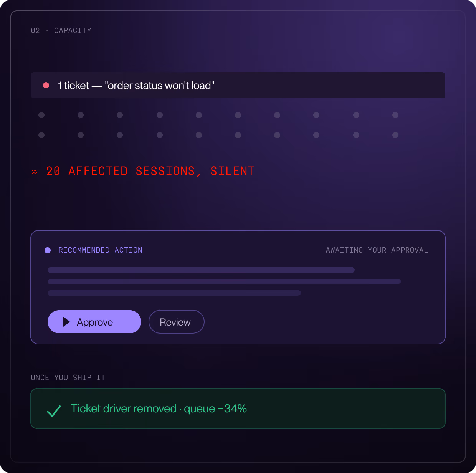The image size is (476, 473).
Task: Click the '02 · CAPACITY' section label
Action: tap(61, 30)
